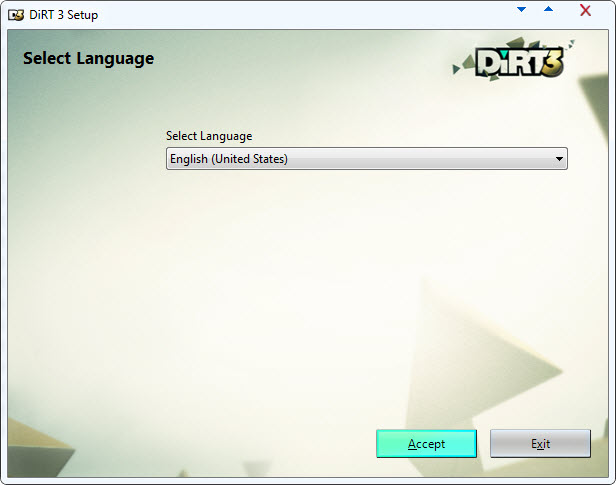This screenshot has height=485, width=616.
Task: Maximize window with blue up arrow
Action: [x=548, y=9]
